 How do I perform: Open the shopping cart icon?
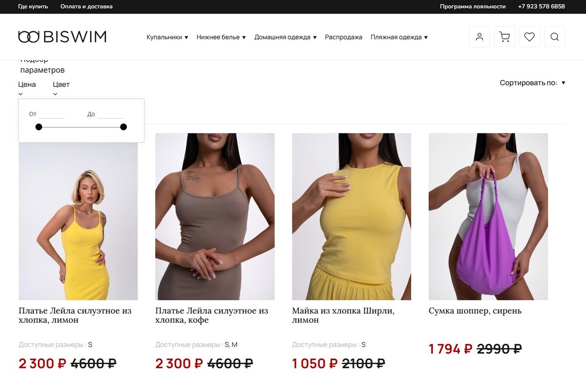coord(504,37)
